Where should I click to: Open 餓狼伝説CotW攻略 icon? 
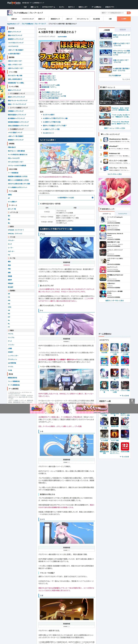pyautogui.click(x=104, y=447)
